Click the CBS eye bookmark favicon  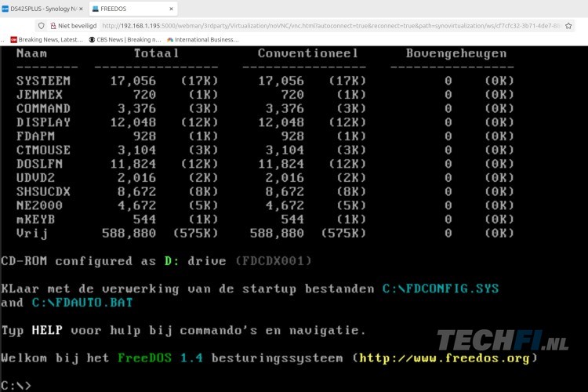92,39
